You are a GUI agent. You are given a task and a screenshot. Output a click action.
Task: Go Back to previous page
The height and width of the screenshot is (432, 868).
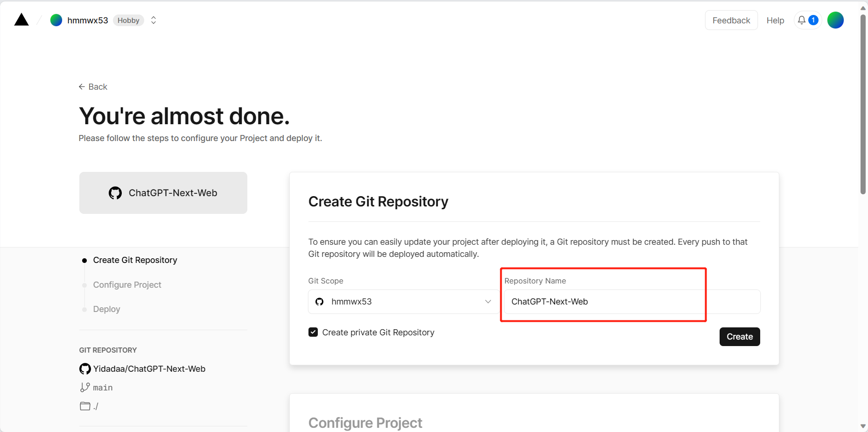[93, 87]
